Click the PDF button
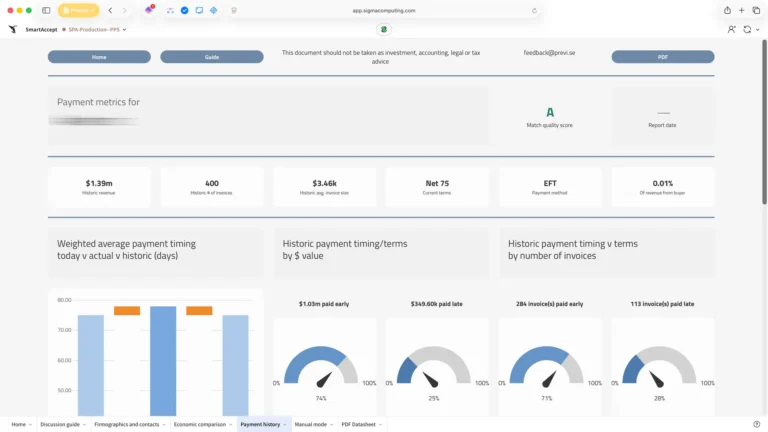This screenshot has width=768, height=432. pos(662,57)
